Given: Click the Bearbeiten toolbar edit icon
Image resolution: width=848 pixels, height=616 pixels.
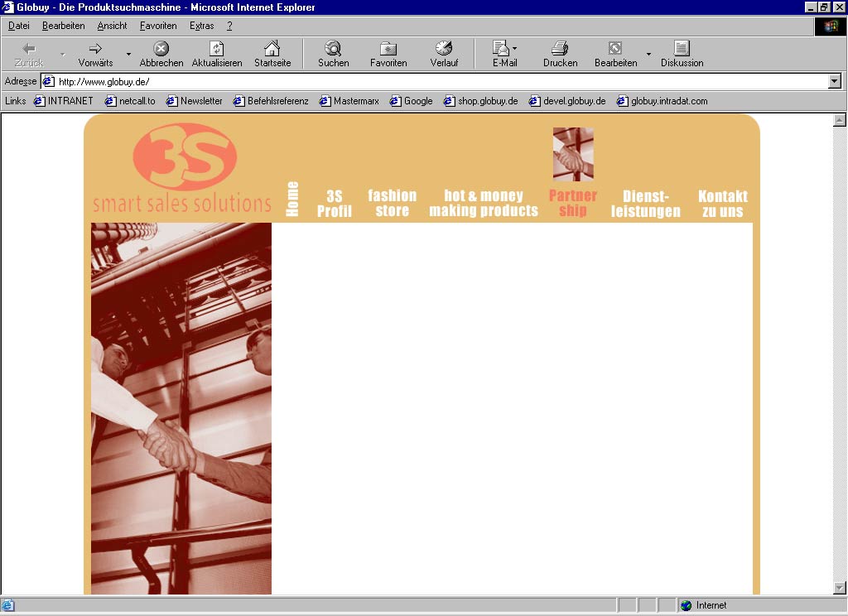Looking at the screenshot, I should (615, 49).
